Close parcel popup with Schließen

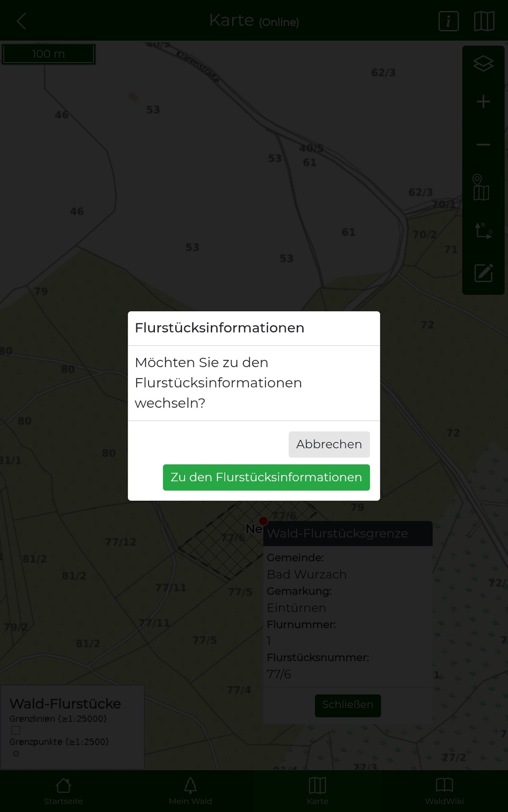pyautogui.click(x=347, y=705)
